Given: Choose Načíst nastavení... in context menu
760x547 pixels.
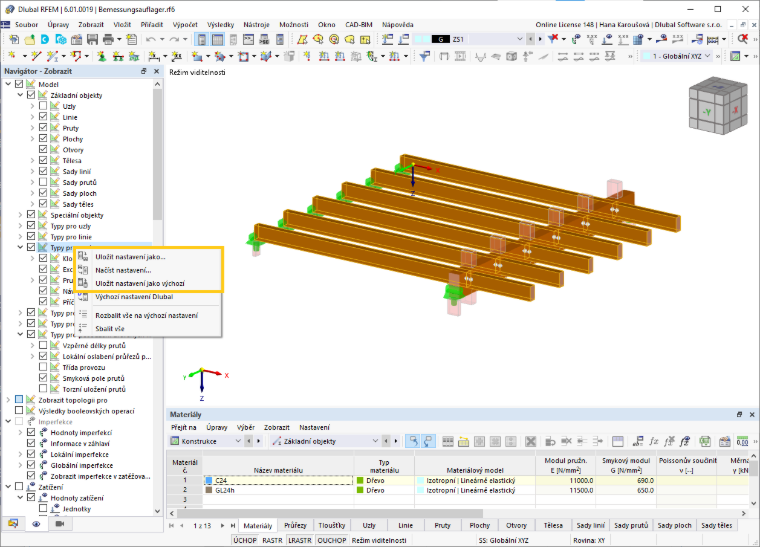Looking at the screenshot, I should pos(148,270).
